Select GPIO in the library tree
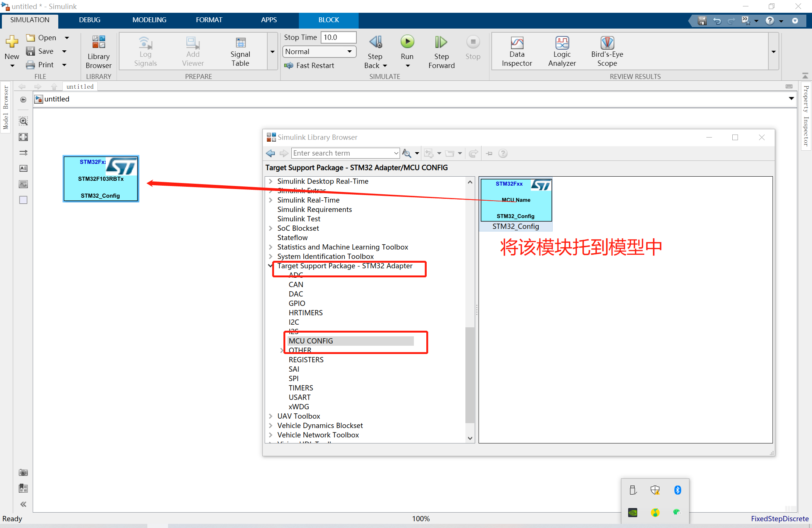812x528 pixels. click(297, 303)
